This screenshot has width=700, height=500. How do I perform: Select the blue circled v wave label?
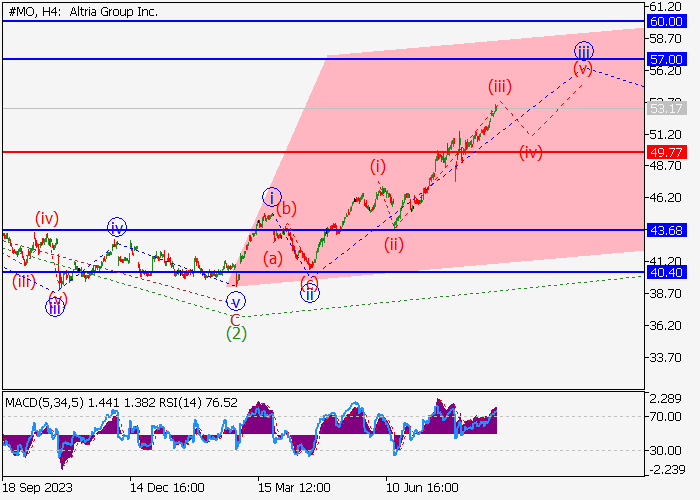(236, 301)
